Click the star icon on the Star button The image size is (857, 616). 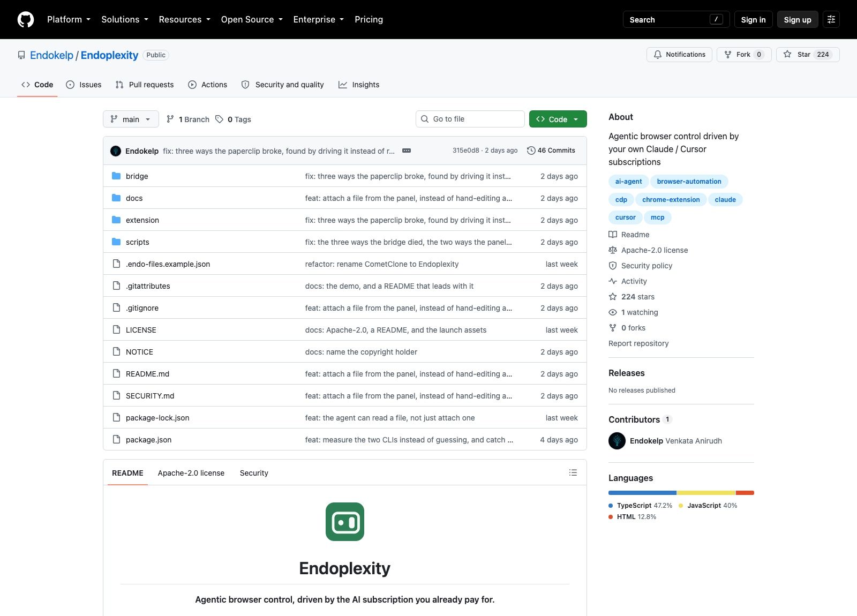787,54
